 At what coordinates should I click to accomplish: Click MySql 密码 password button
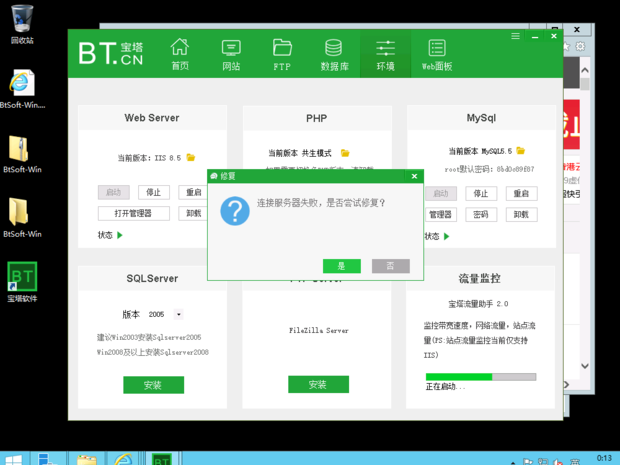(x=481, y=214)
